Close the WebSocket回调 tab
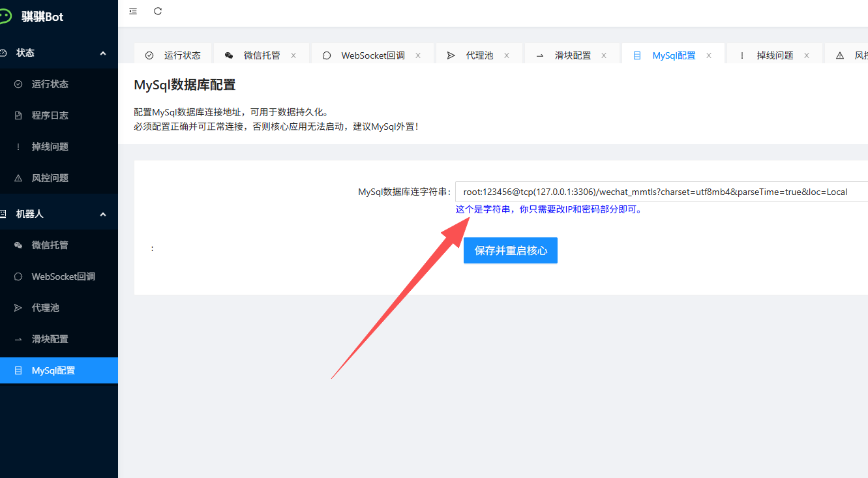Image resolution: width=868 pixels, height=478 pixels. [x=418, y=55]
